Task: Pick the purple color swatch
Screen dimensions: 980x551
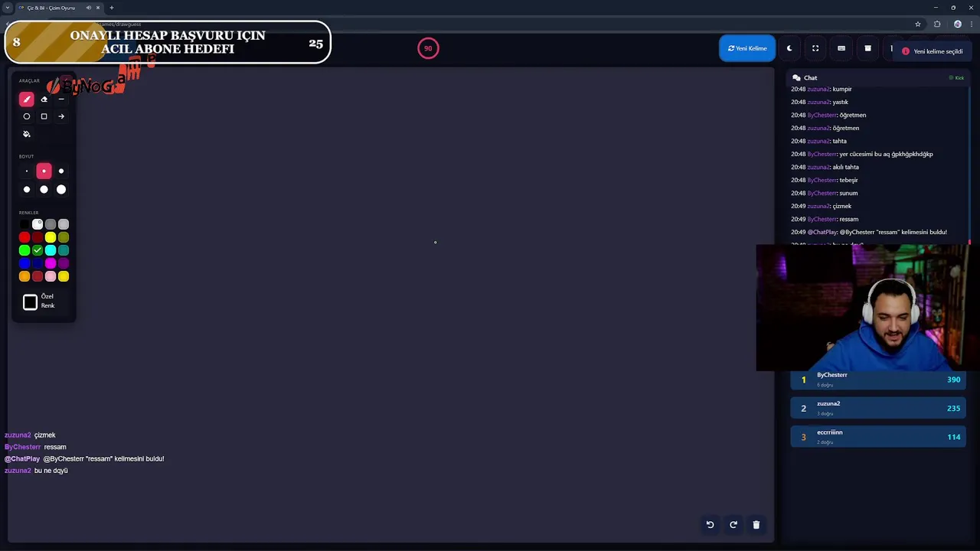Action: 64,263
